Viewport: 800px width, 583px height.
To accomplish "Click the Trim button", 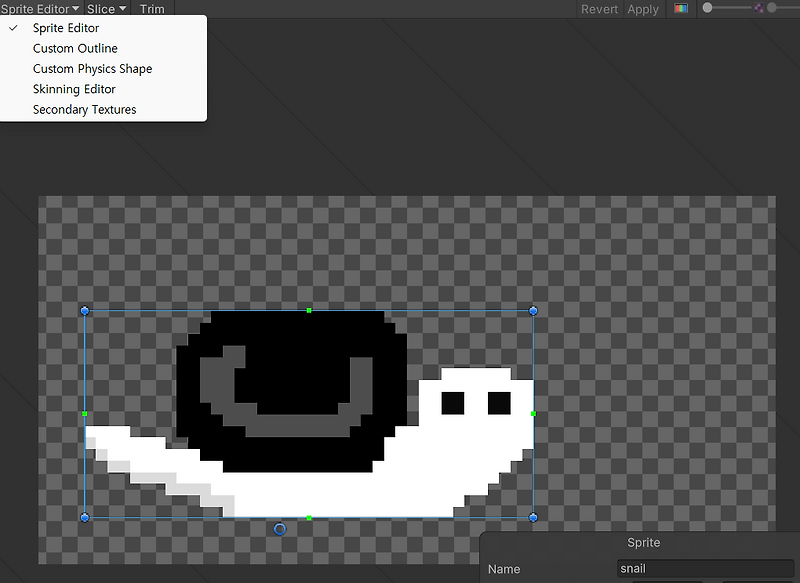I will [152, 9].
